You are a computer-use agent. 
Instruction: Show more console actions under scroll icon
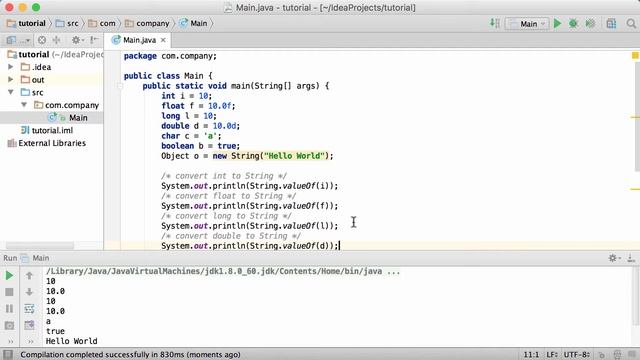click(x=31, y=341)
